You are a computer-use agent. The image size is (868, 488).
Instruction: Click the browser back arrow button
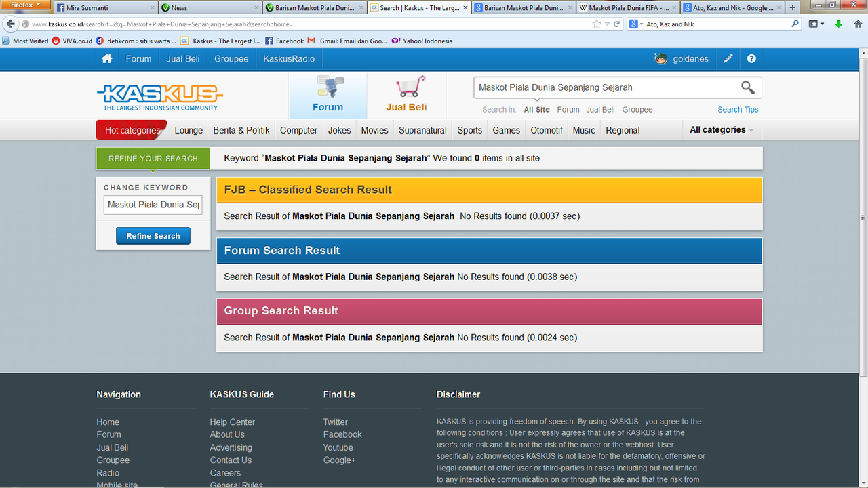point(10,24)
